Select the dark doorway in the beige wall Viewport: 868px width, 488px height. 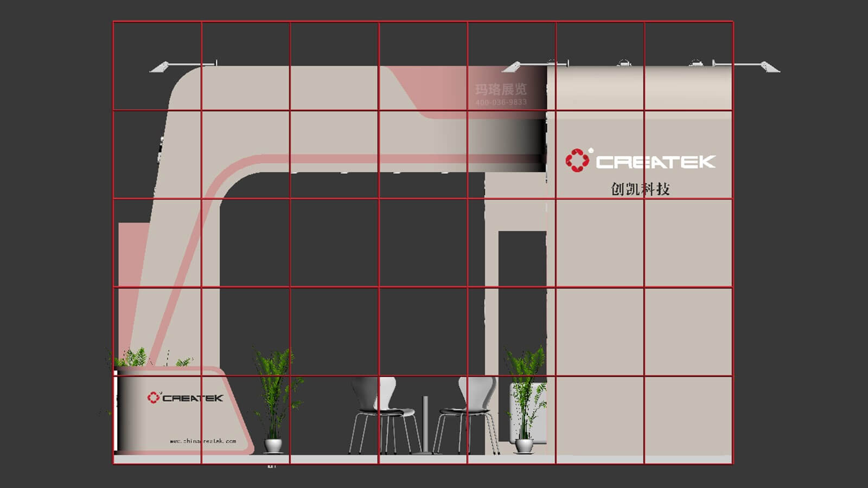[522, 336]
